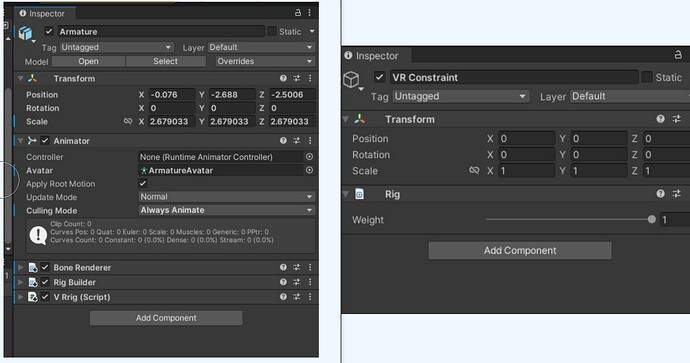Toggle VR Constraint object active checkbox

pyautogui.click(x=379, y=77)
